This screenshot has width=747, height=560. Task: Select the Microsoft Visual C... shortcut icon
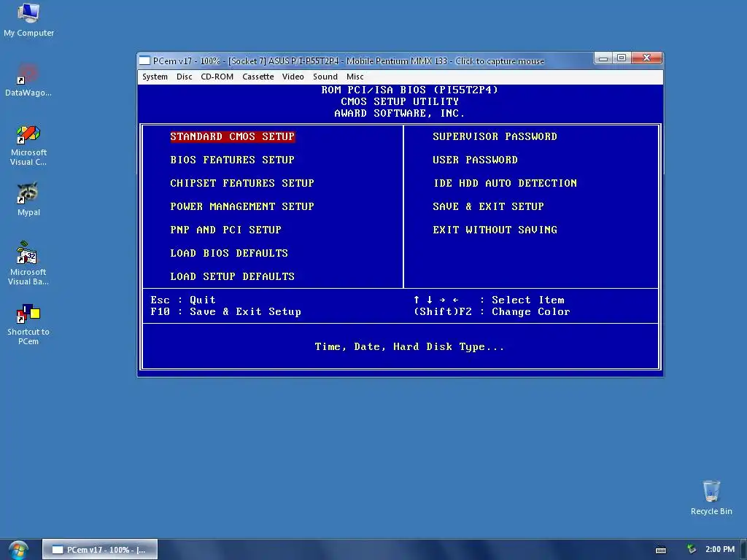click(x=28, y=145)
